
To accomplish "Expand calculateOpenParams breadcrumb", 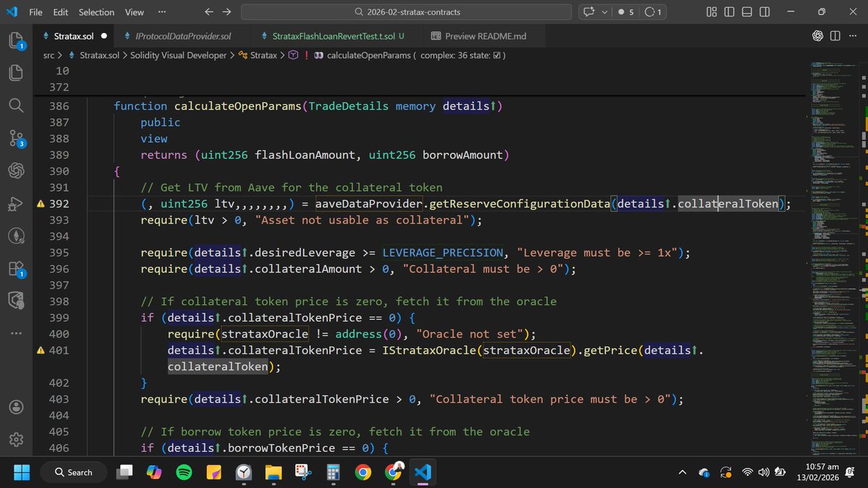I will point(369,55).
